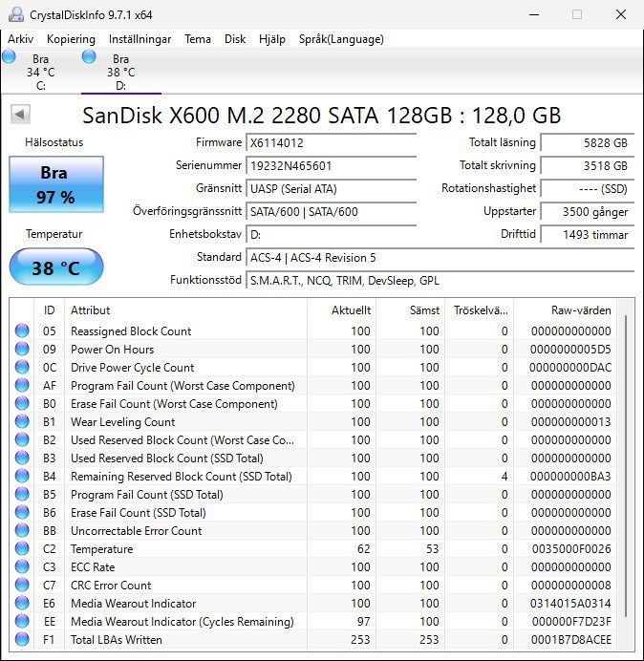This screenshot has height=661, width=644.
Task: Click status orb beside Wear Leveling Count
Action: tap(22, 422)
